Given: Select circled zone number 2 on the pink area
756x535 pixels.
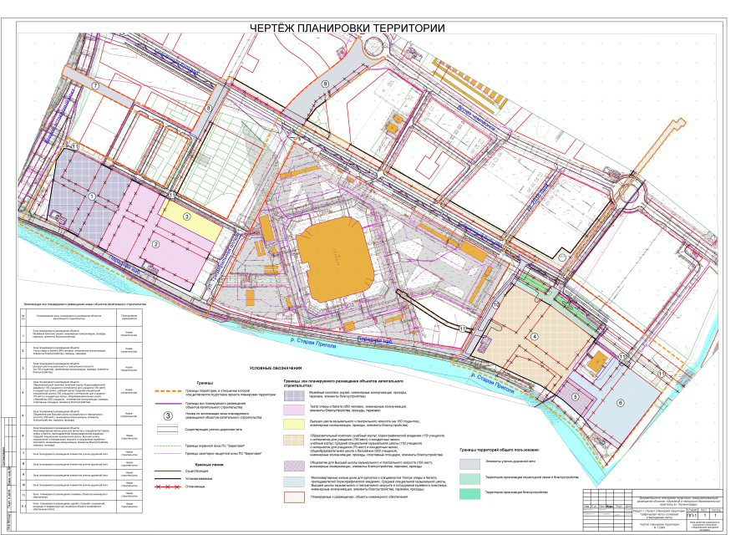Looking at the screenshot, I should click(x=155, y=244).
